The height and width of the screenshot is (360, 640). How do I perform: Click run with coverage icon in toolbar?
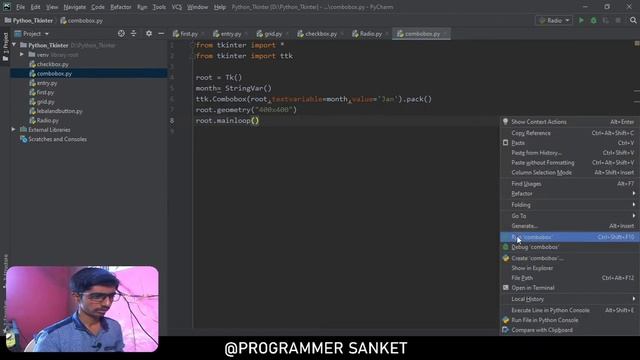(x=606, y=20)
